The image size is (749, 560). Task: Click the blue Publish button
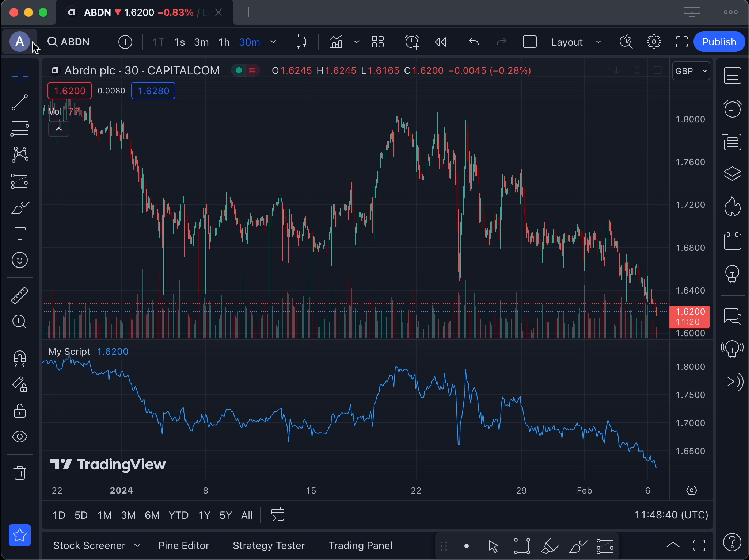click(719, 42)
